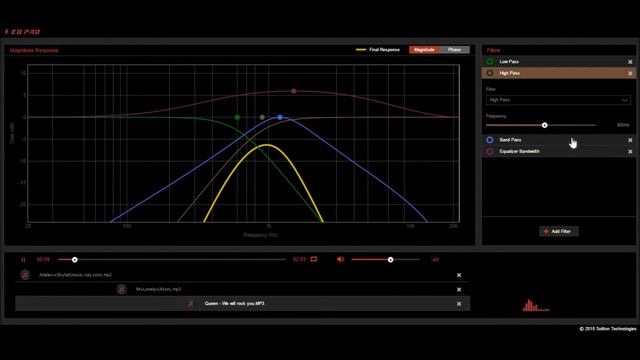Click the maroon Equalizer graph point

coord(293,91)
